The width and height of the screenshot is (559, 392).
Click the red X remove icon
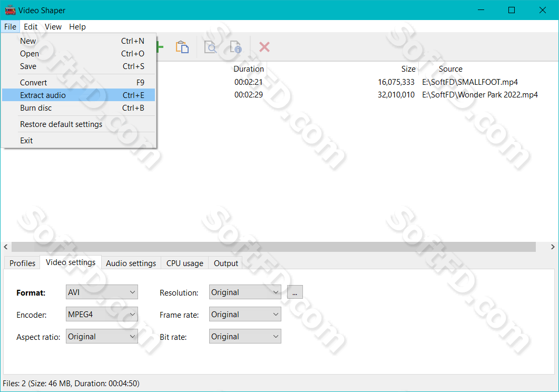pos(264,47)
